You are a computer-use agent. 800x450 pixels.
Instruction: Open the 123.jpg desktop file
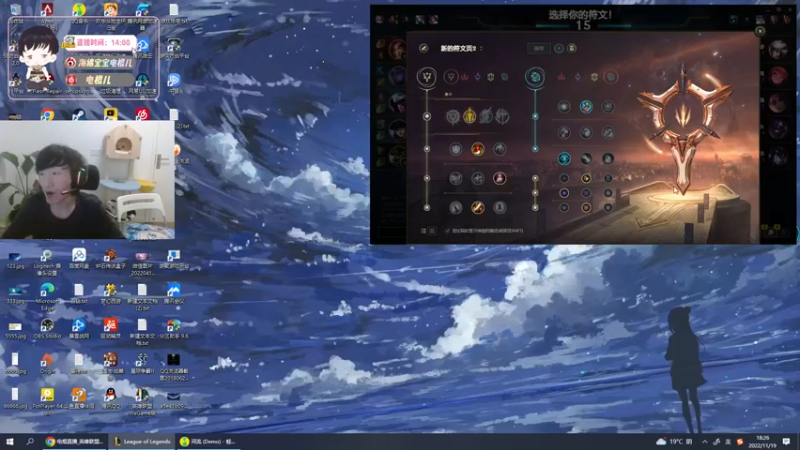[x=15, y=259]
